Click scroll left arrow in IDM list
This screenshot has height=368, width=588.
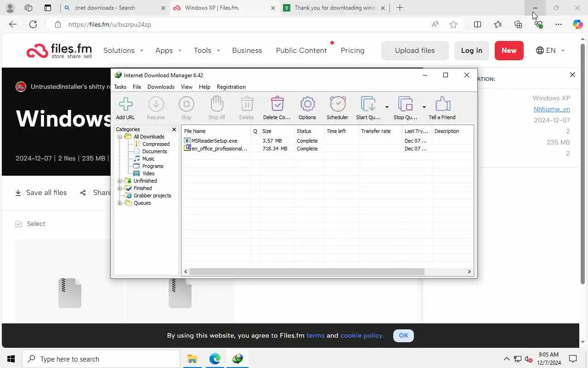coord(186,272)
